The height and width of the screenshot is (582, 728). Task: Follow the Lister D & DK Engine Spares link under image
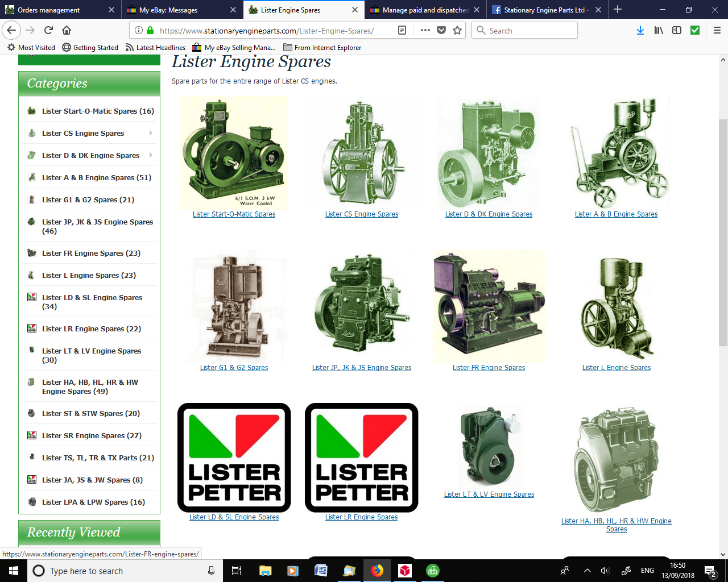pos(489,214)
